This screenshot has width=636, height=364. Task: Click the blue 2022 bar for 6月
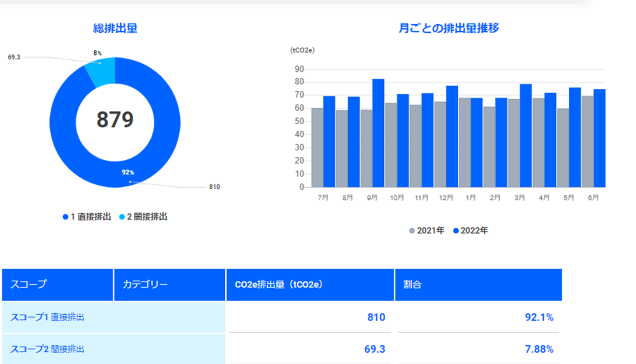[599, 138]
